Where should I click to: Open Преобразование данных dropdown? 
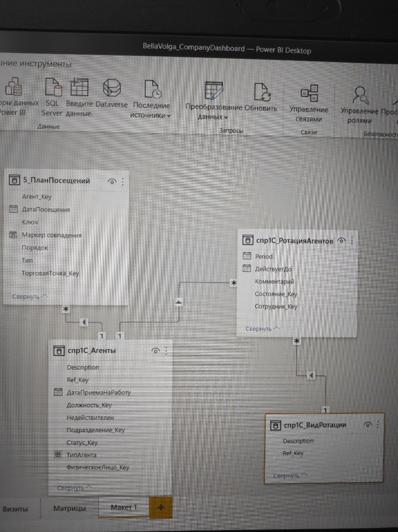(x=213, y=101)
